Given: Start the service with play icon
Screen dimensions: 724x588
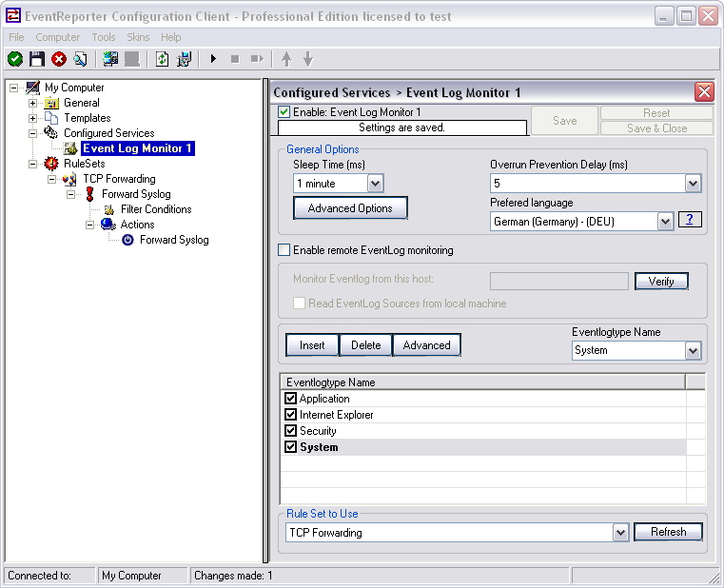Looking at the screenshot, I should tap(213, 59).
